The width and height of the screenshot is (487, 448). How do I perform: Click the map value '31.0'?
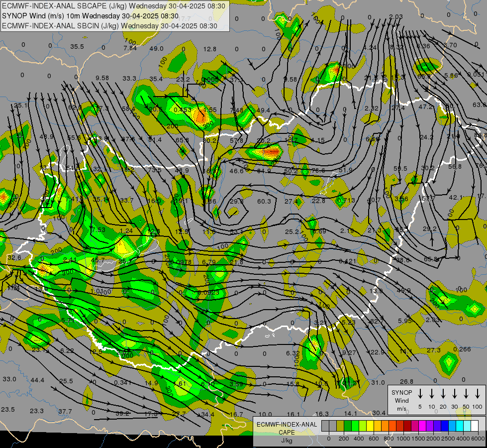(378, 382)
